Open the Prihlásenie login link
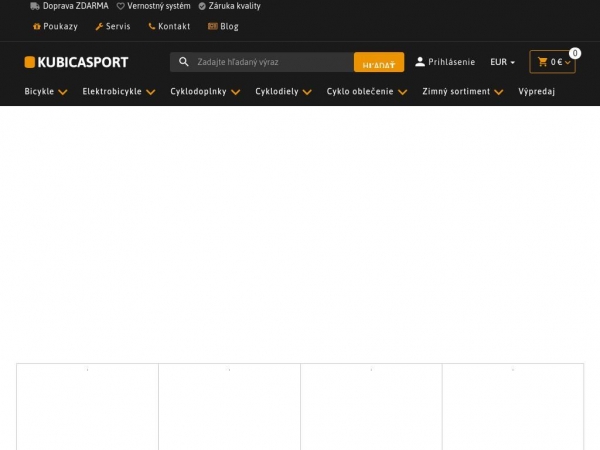Screen dimensions: 600x450 point(452,62)
